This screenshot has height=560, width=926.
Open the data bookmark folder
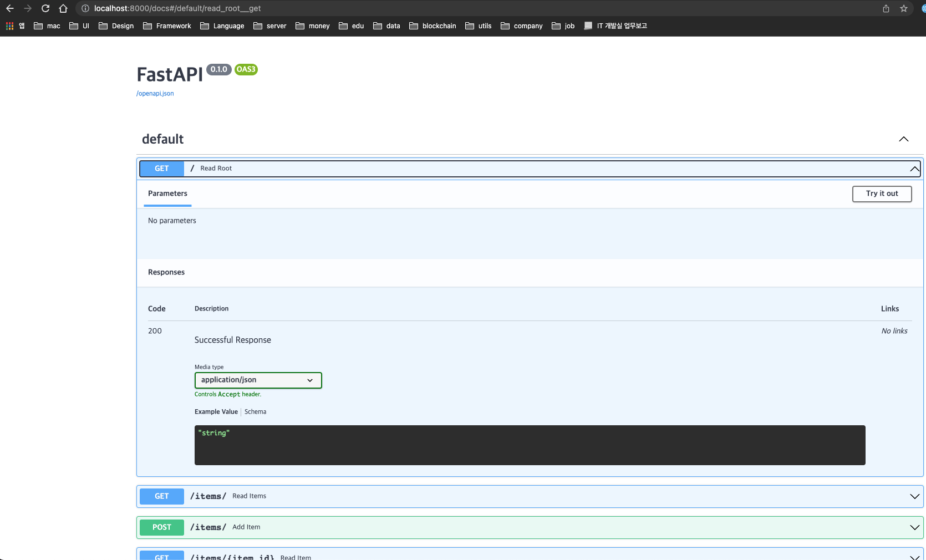tap(386, 26)
